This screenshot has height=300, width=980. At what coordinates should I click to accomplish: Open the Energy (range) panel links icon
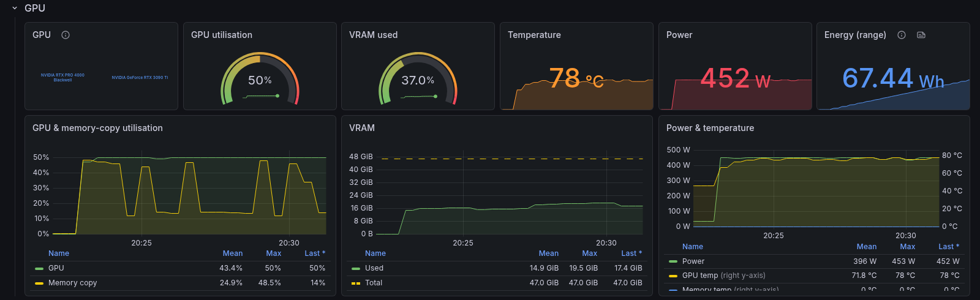click(921, 35)
